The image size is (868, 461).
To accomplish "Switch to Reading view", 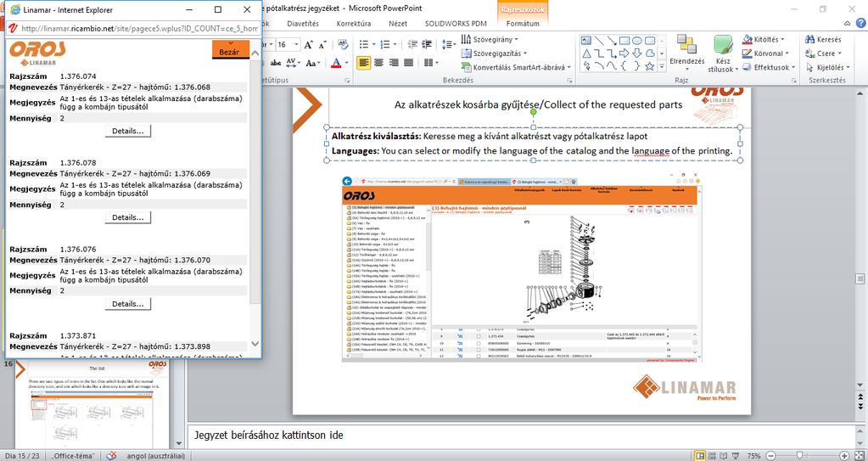I will point(725,455).
